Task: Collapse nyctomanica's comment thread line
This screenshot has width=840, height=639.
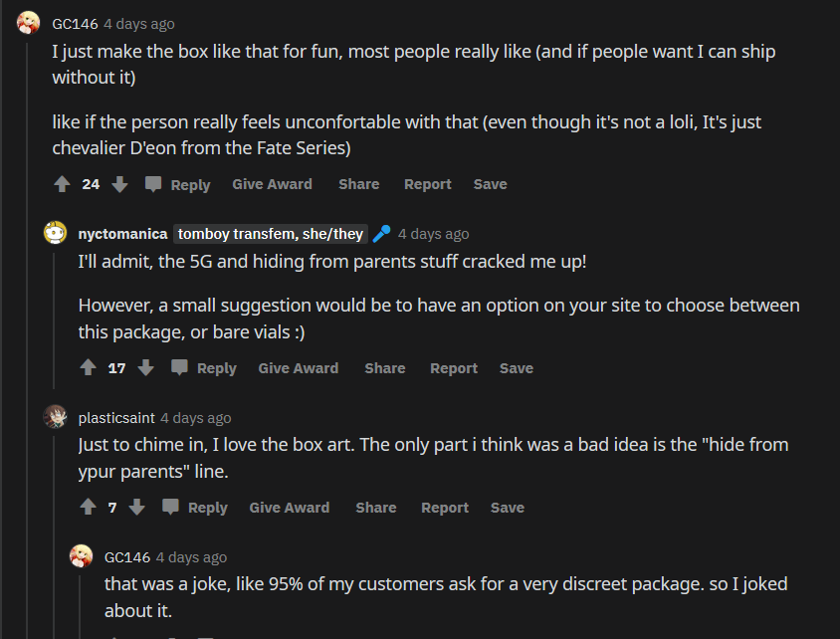Action: click(x=56, y=319)
